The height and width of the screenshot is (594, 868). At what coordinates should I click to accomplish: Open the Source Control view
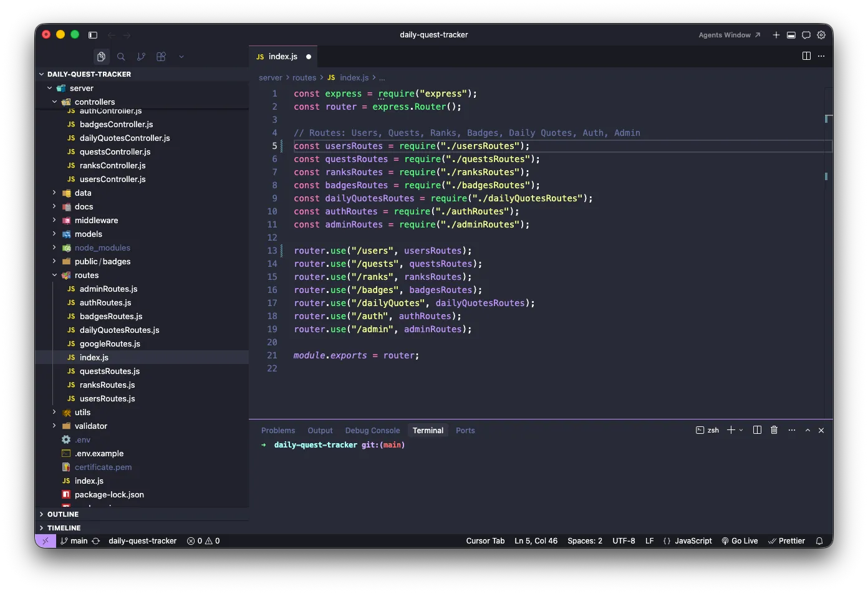click(141, 56)
